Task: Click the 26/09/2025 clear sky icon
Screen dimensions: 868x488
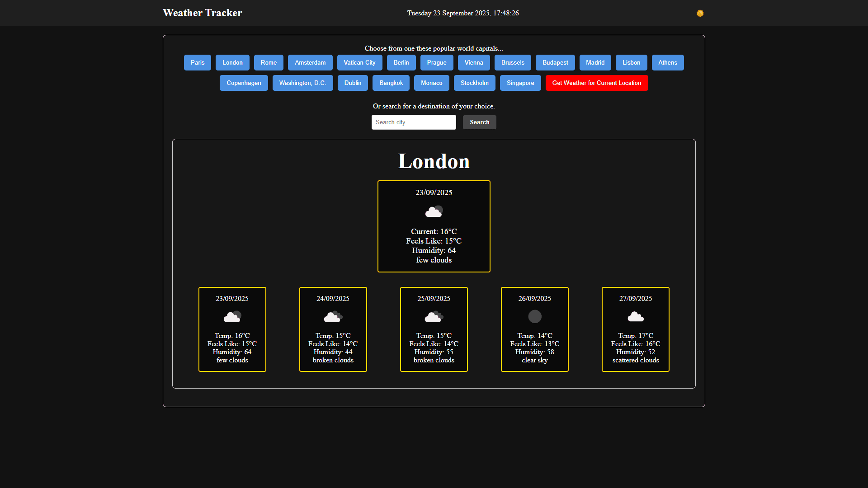Action: tap(535, 317)
